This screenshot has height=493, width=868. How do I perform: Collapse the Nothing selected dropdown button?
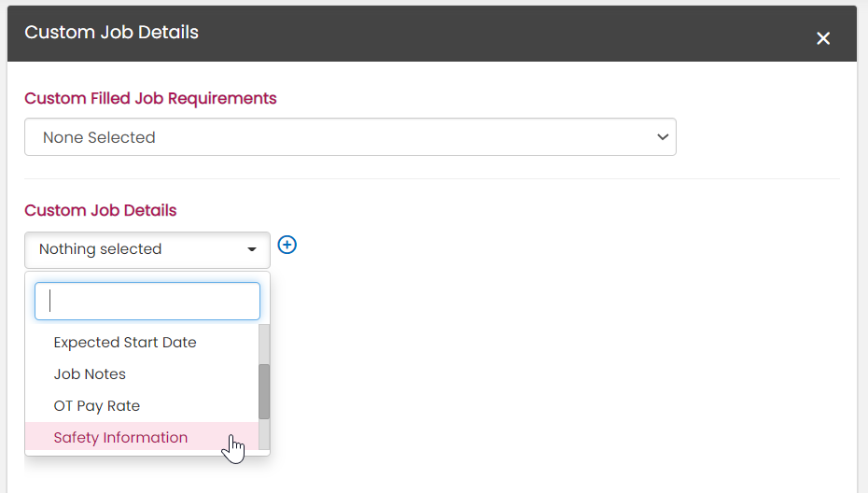point(147,250)
